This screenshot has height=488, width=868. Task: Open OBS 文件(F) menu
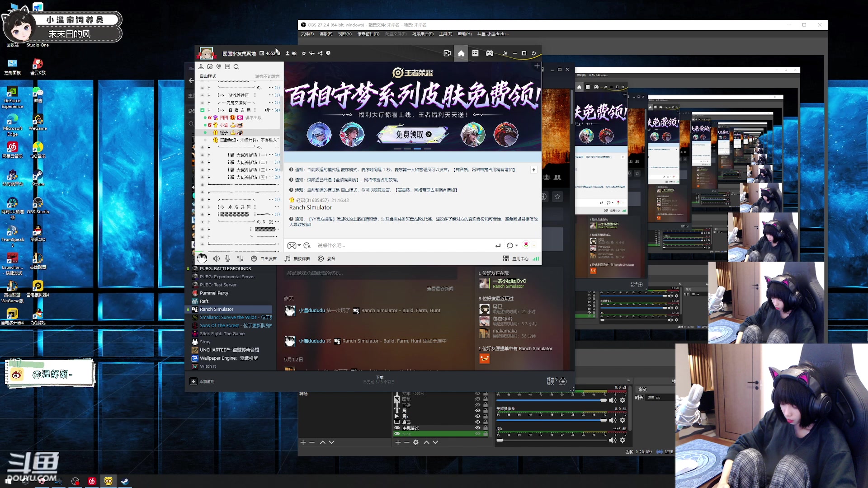click(307, 34)
